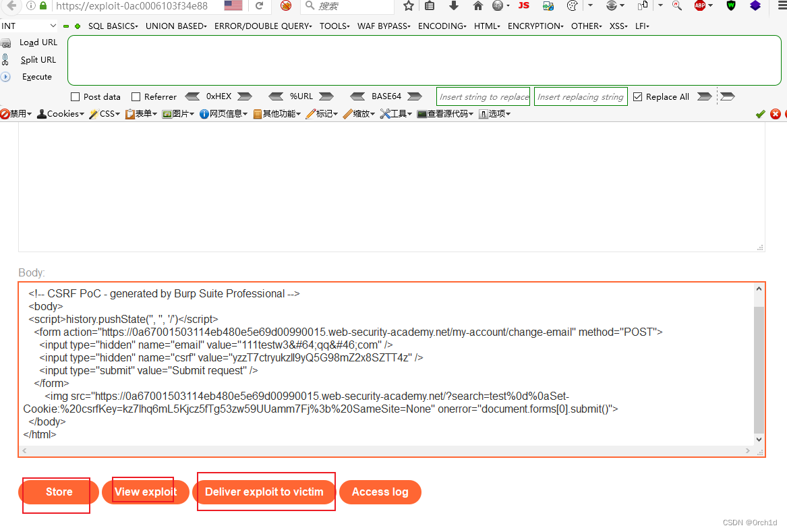Open the 查看源代码 (View Source) menu
This screenshot has width=787, height=532.
pyautogui.click(x=445, y=114)
